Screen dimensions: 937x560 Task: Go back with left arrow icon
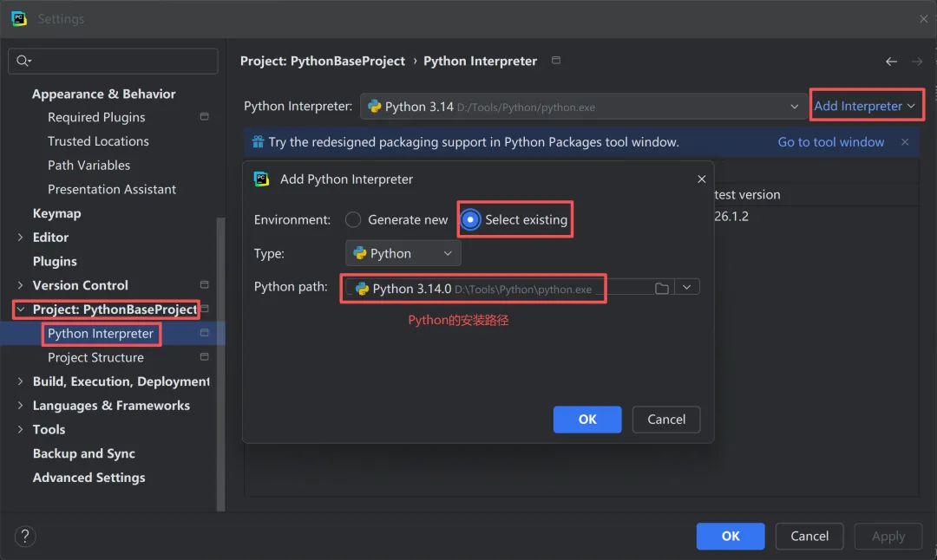tap(891, 62)
